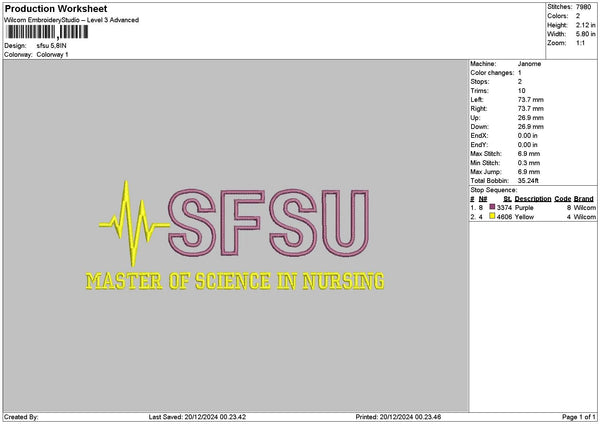Viewport: 600px width, 424px height.
Task: Click the EndY value '0.00 in'
Action: [x=527, y=145]
